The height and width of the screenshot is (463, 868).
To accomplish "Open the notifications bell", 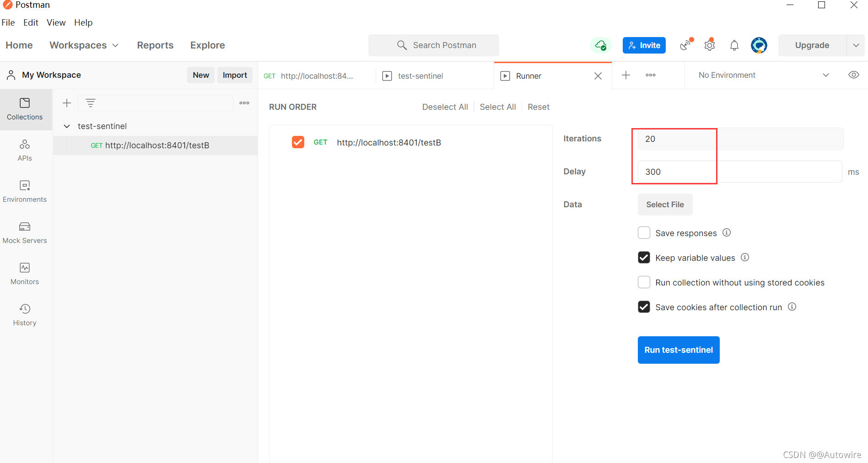I will click(734, 45).
